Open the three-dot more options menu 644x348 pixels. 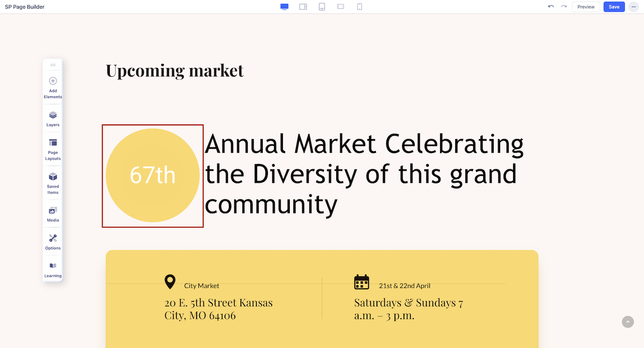633,7
